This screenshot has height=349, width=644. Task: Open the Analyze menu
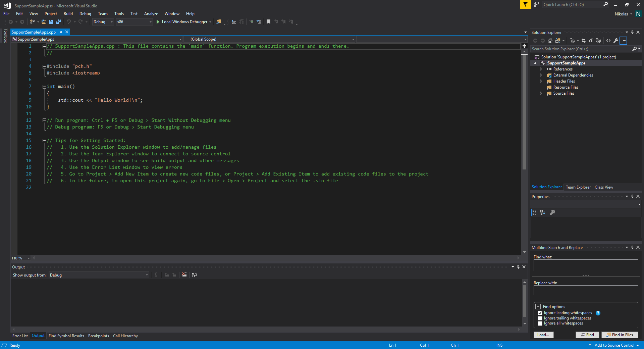(151, 14)
